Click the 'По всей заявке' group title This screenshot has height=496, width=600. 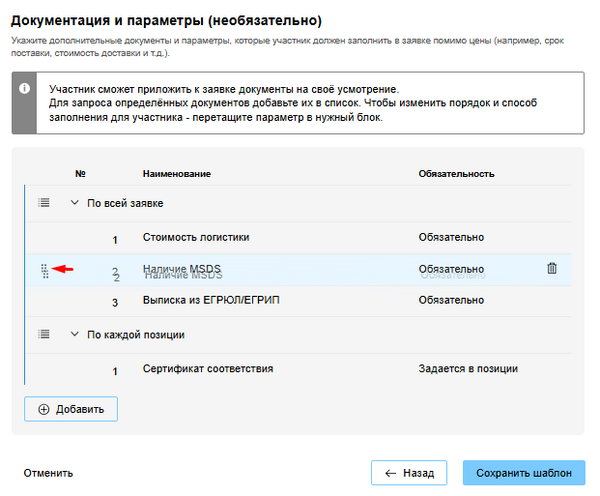[126, 203]
